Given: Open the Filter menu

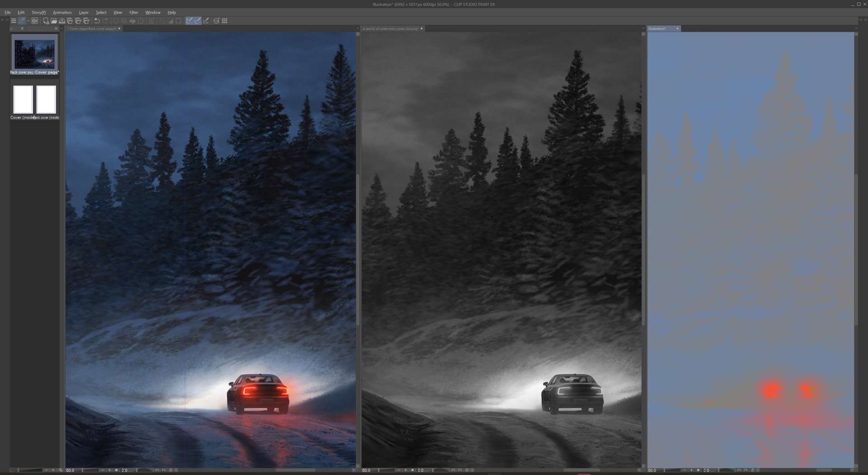Looking at the screenshot, I should pyautogui.click(x=133, y=13).
